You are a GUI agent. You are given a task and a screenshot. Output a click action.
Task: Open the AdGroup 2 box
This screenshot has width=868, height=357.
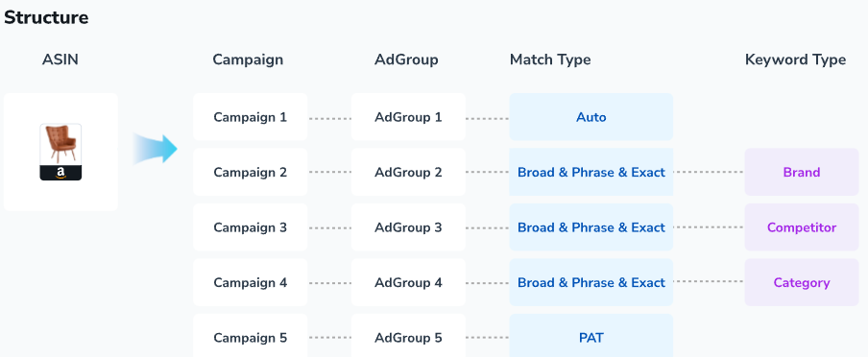408,172
